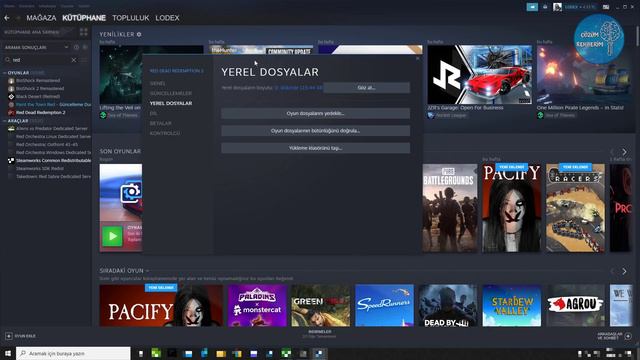Close the properties dialog
This screenshot has height=360, width=640.
click(x=417, y=58)
